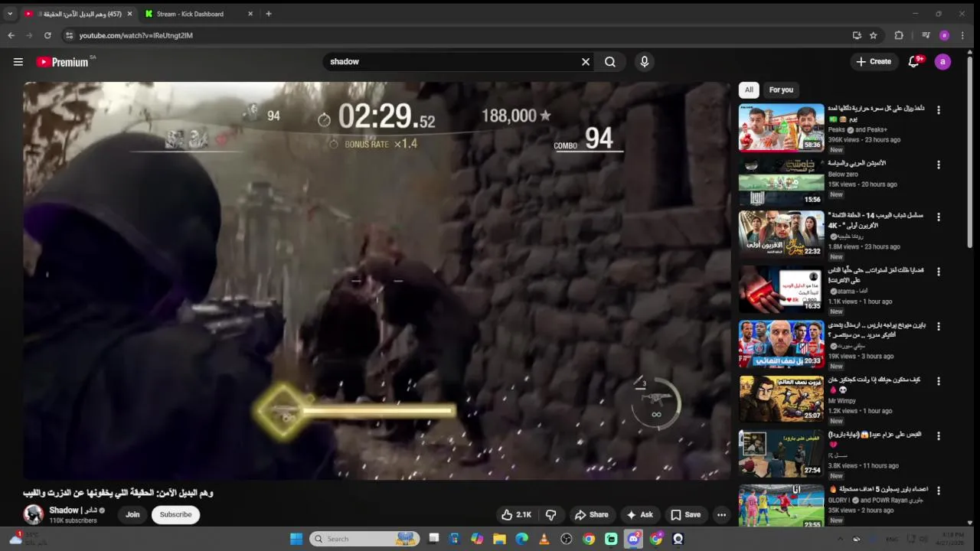Open the Mr Wimpy 25:07 thumbnail
The width and height of the screenshot is (980, 551).
point(781,399)
